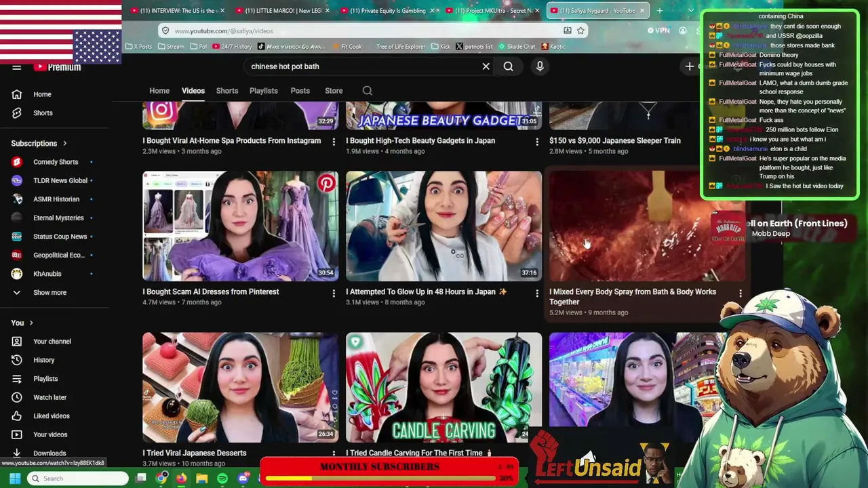Open the Liked videos thumbs-up icon
This screenshot has height=488, width=868.
coord(16,416)
